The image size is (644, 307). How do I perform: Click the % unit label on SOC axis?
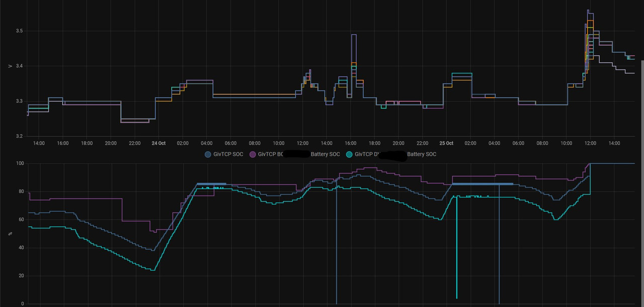click(10, 233)
